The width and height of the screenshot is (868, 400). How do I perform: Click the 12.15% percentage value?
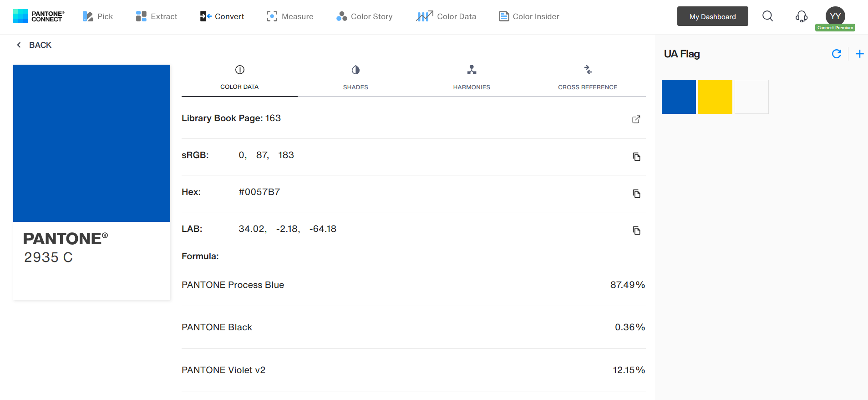click(x=629, y=370)
